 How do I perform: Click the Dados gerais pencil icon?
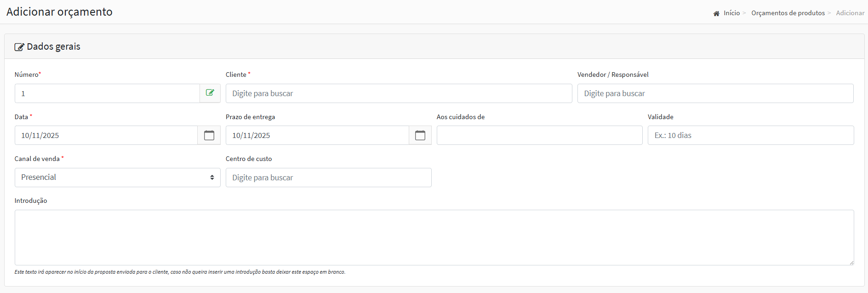click(x=19, y=47)
